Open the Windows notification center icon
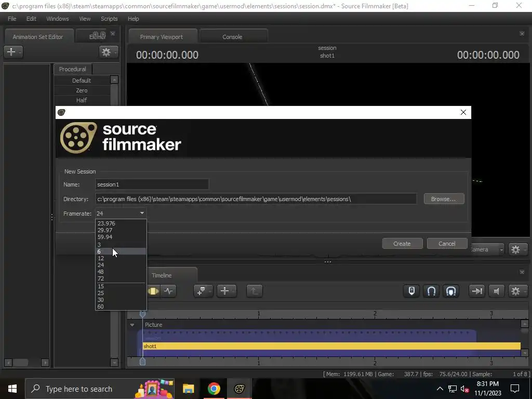This screenshot has height=399, width=532. coord(515,389)
